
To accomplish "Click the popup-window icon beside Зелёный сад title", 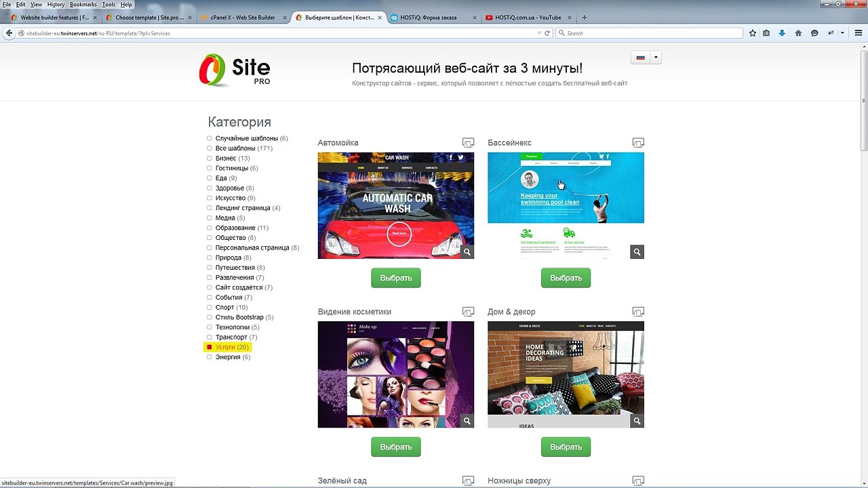I will [468, 481].
